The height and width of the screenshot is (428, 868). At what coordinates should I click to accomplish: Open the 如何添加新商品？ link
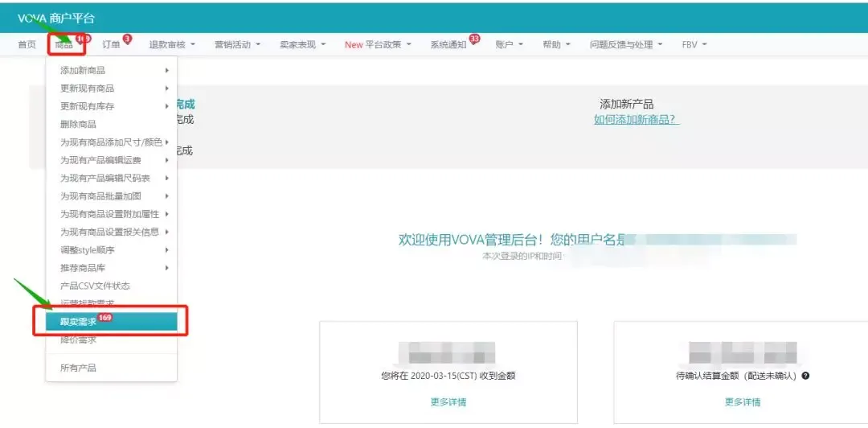[637, 119]
